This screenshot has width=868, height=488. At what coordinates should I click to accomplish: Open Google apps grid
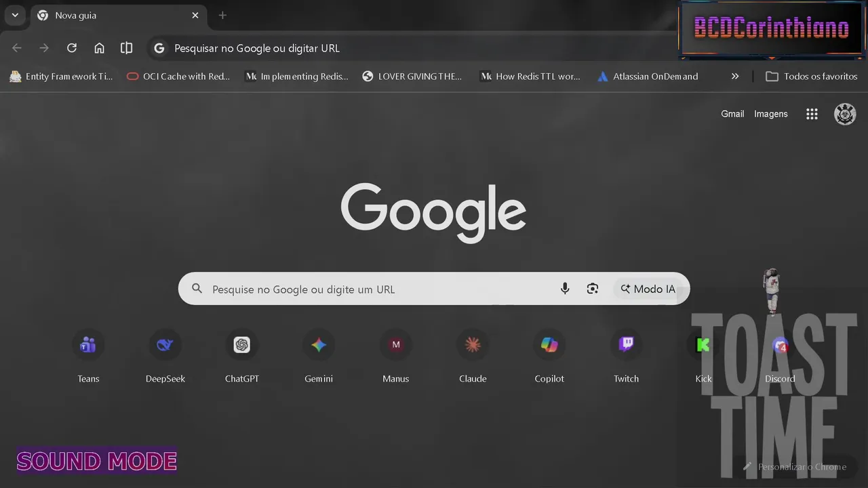click(812, 114)
